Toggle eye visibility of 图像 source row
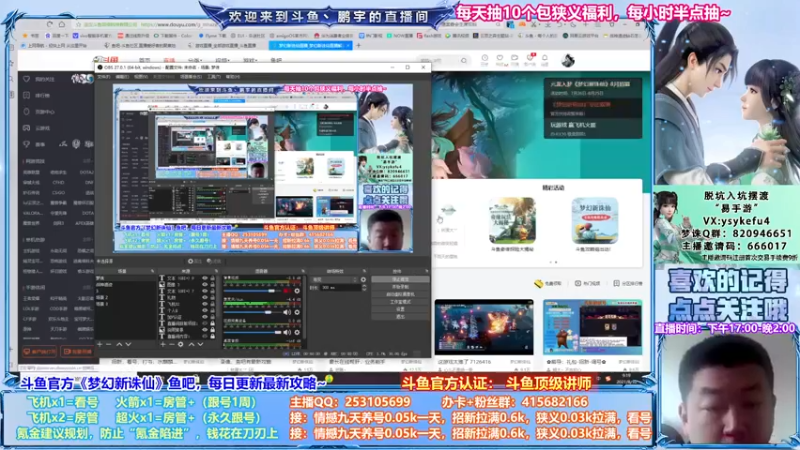Viewport: 800px width, 450px height. click(x=205, y=284)
